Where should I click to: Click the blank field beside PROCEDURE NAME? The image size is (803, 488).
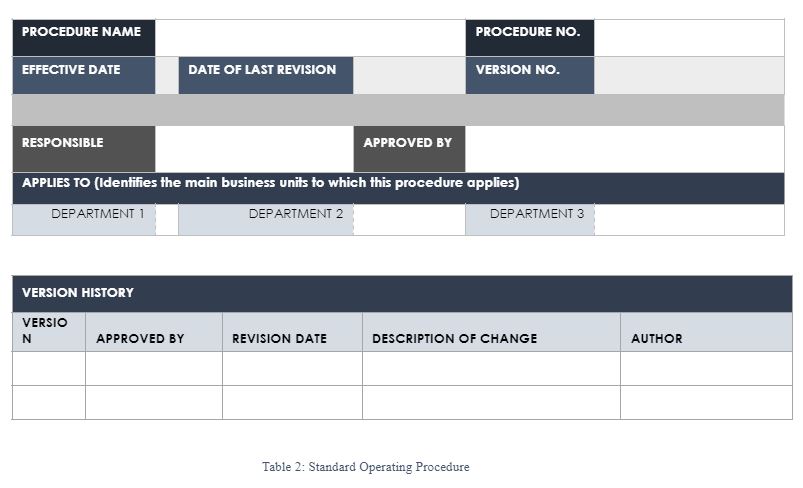click(x=310, y=38)
